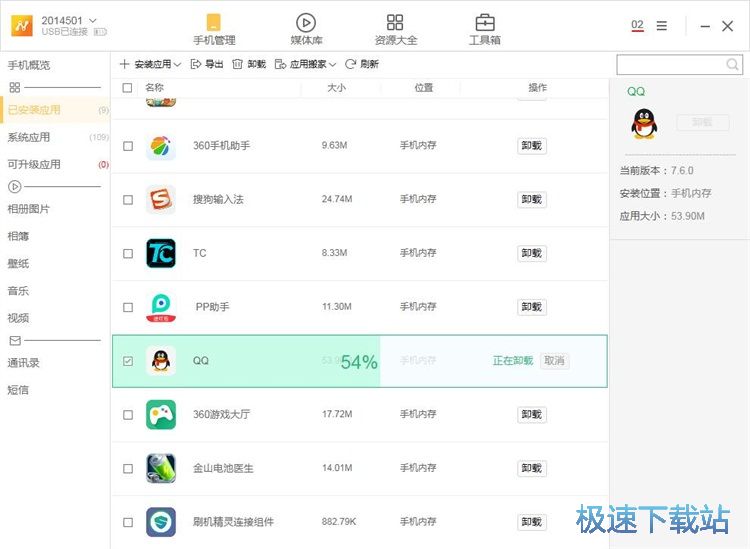The height and width of the screenshot is (549, 750).
Task: Click the 刷新 refresh icon in toolbar
Action: 352,64
